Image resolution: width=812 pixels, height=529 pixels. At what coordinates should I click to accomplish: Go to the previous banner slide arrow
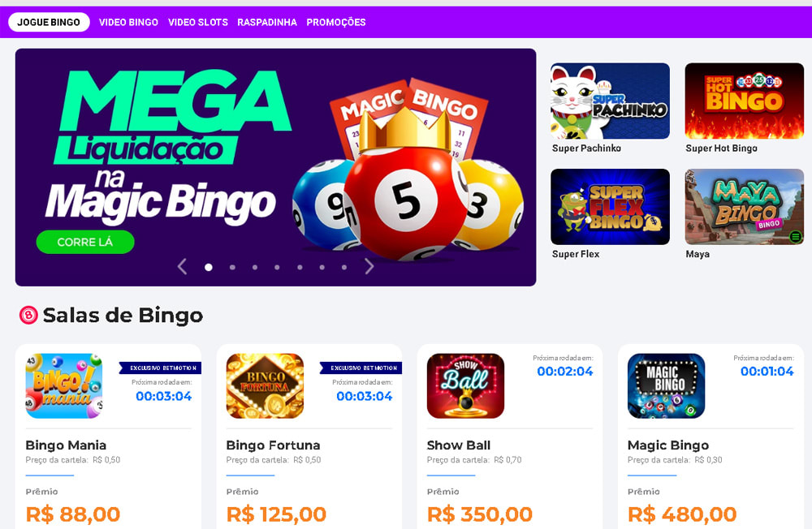(x=182, y=267)
